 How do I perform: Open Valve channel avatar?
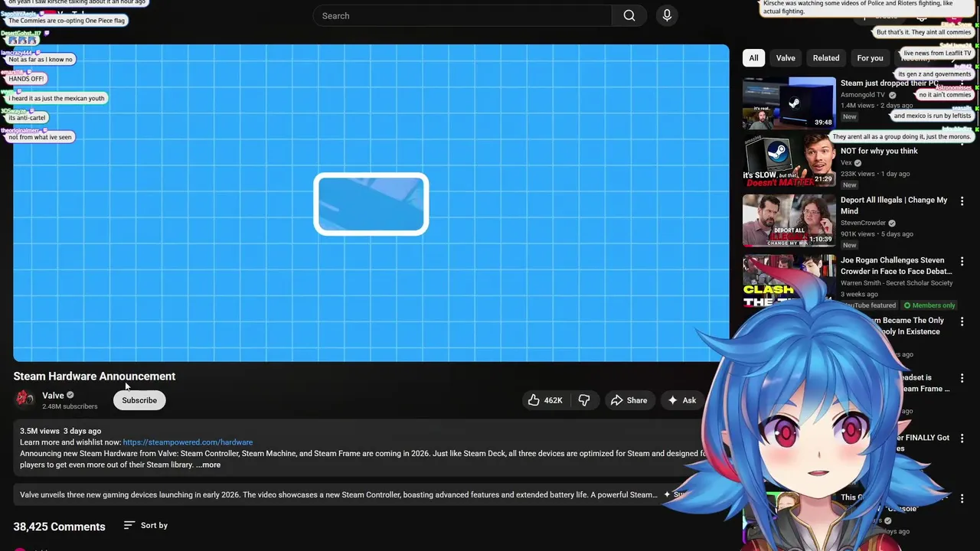coord(24,399)
